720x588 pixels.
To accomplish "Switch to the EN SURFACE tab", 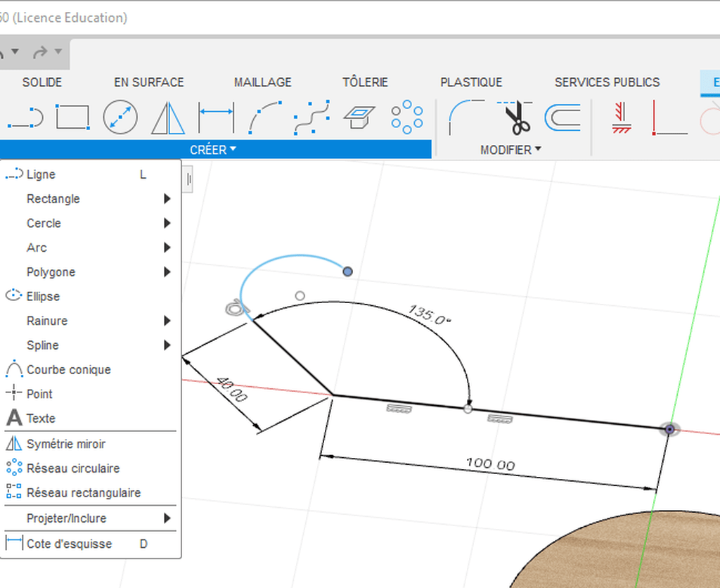I will pos(149,82).
